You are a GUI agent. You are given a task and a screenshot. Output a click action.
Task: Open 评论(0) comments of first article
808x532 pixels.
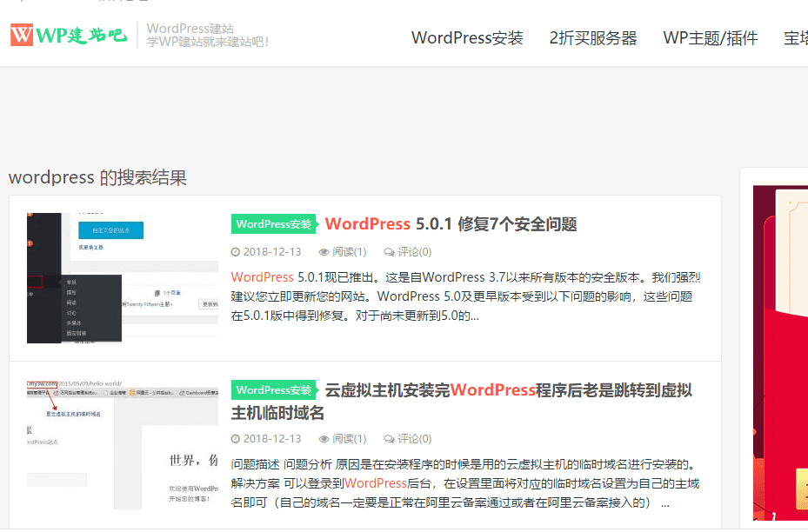tap(414, 252)
